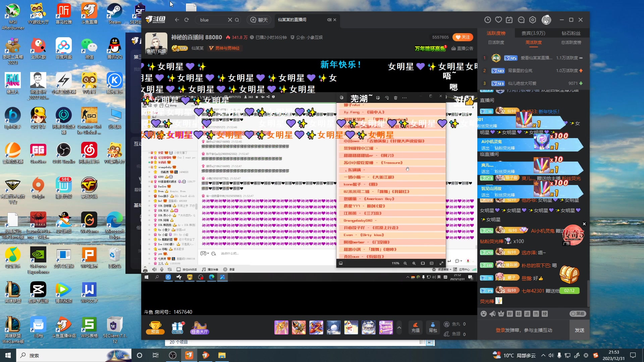The image size is (644, 362).
Task: Select the snowman gift thumbnail
Action: click(x=351, y=327)
